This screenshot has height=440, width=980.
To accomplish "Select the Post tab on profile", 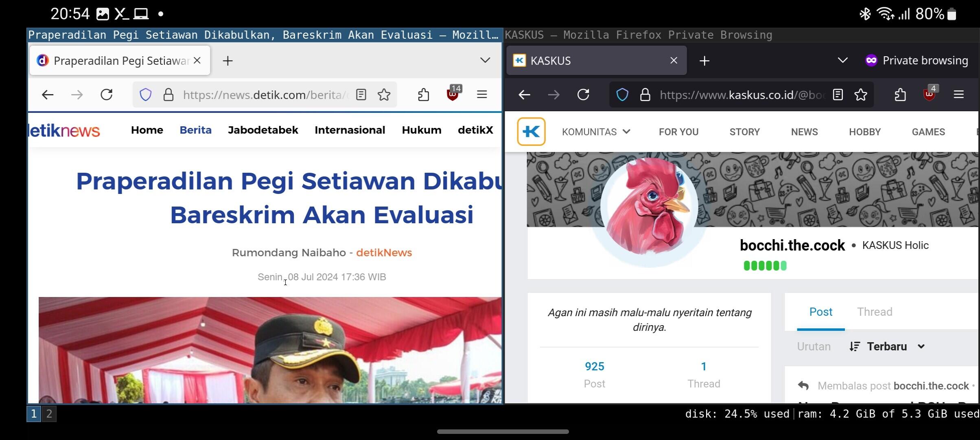I will click(x=820, y=312).
